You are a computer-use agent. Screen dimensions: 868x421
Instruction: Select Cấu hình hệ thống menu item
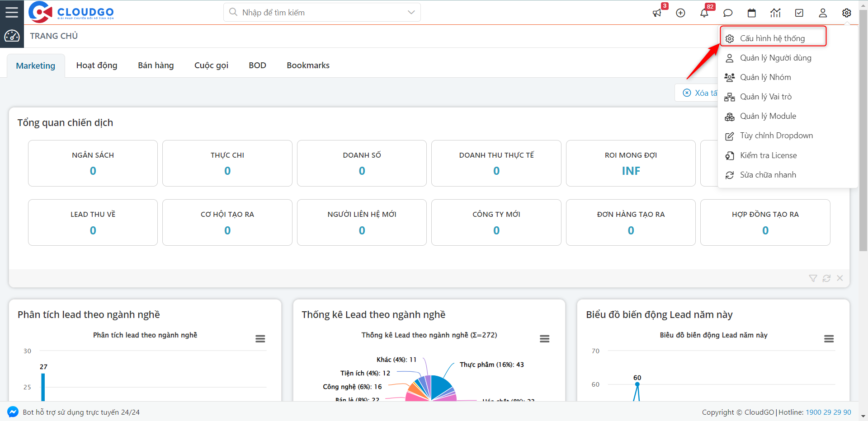(772, 38)
